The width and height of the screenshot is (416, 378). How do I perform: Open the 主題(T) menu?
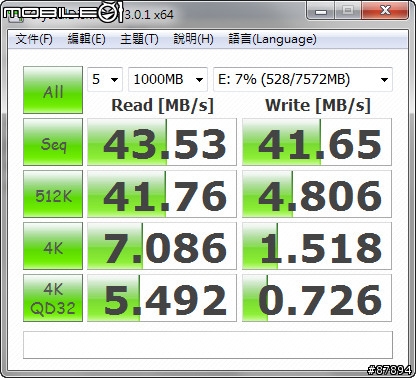[x=139, y=39]
